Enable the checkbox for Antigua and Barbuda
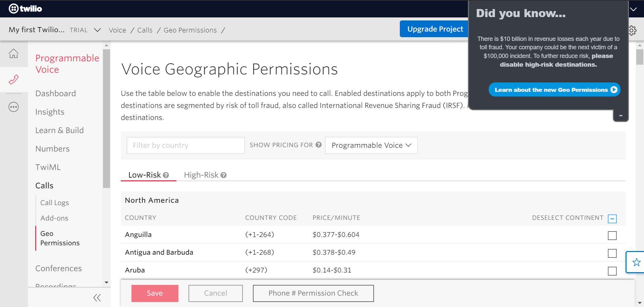The image size is (644, 307). point(613,253)
